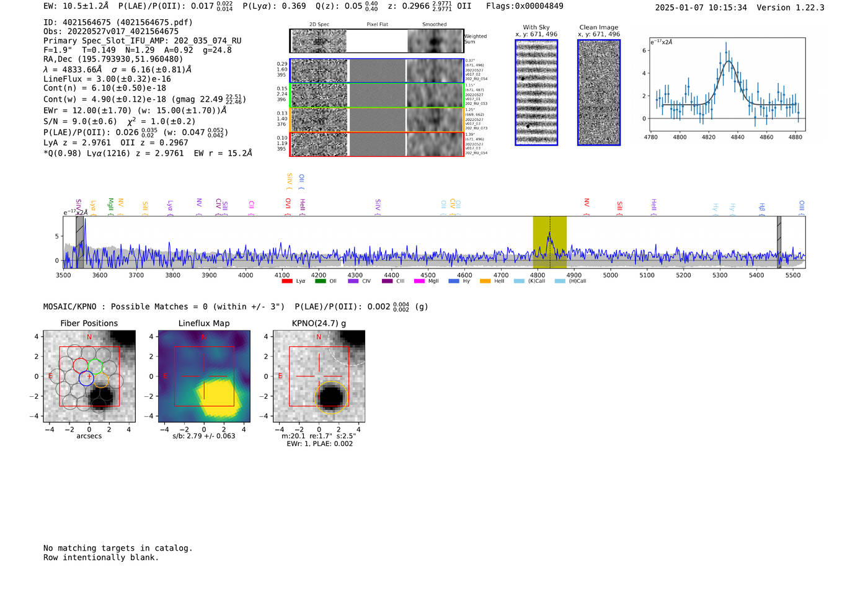Click the 2D Spec column header
This screenshot has height=591, width=868.
coord(319,25)
